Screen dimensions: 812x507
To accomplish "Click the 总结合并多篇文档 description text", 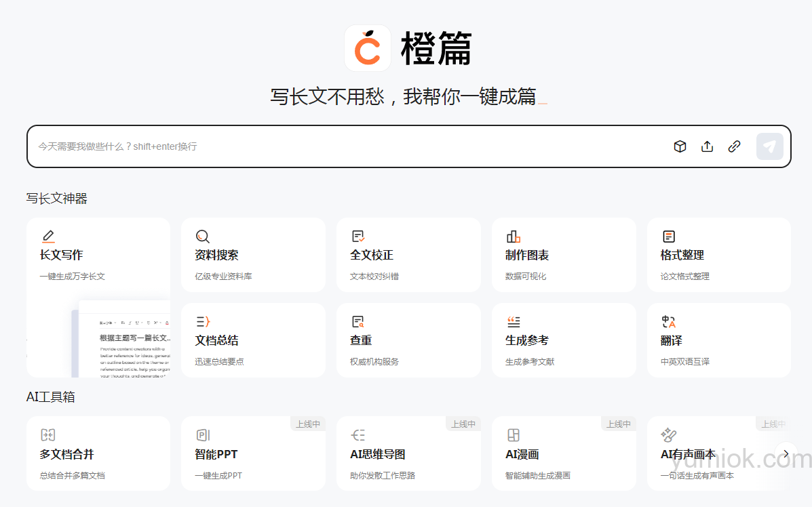I will point(73,475).
